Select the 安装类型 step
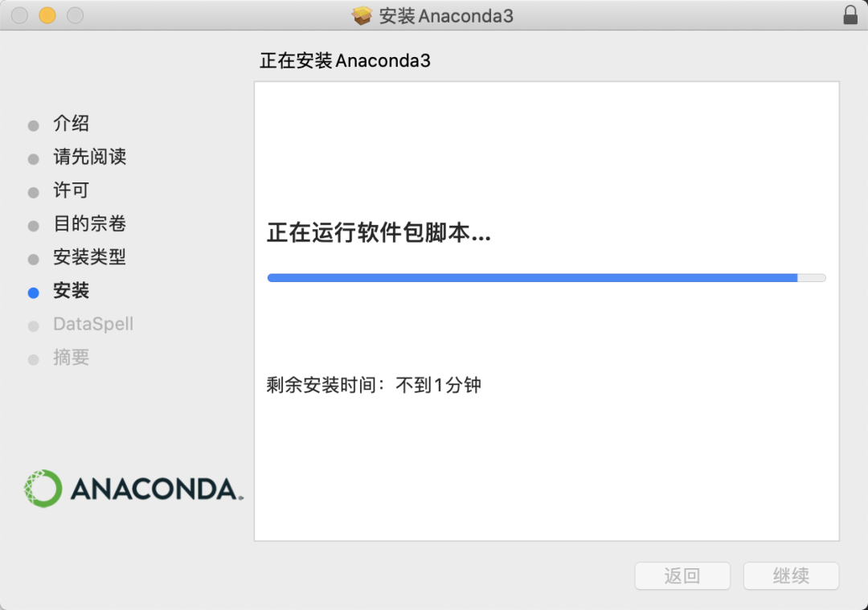 tap(90, 257)
